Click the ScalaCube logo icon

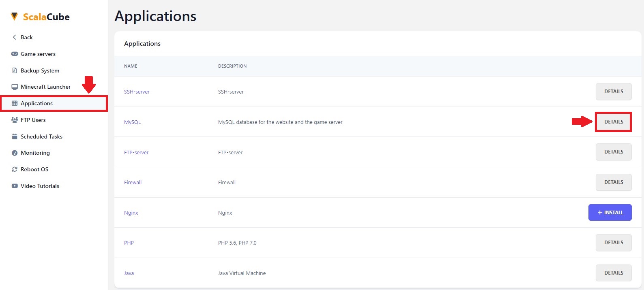point(14,17)
